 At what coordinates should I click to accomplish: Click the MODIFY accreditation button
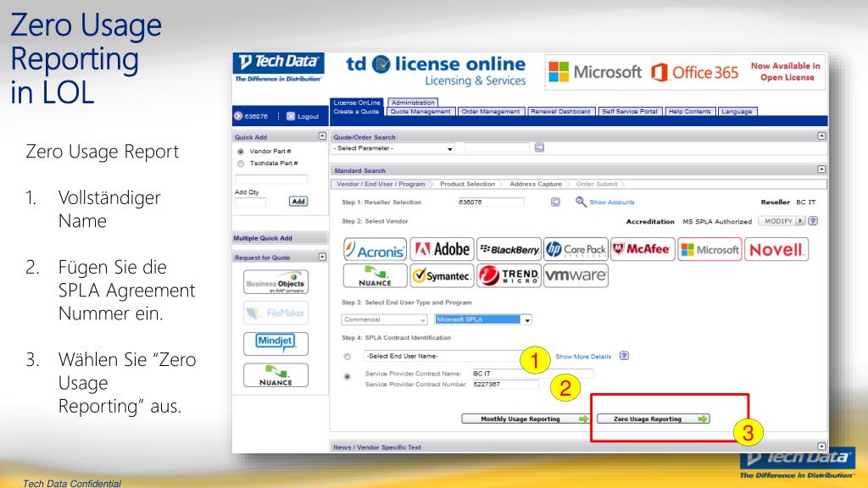pos(781,221)
